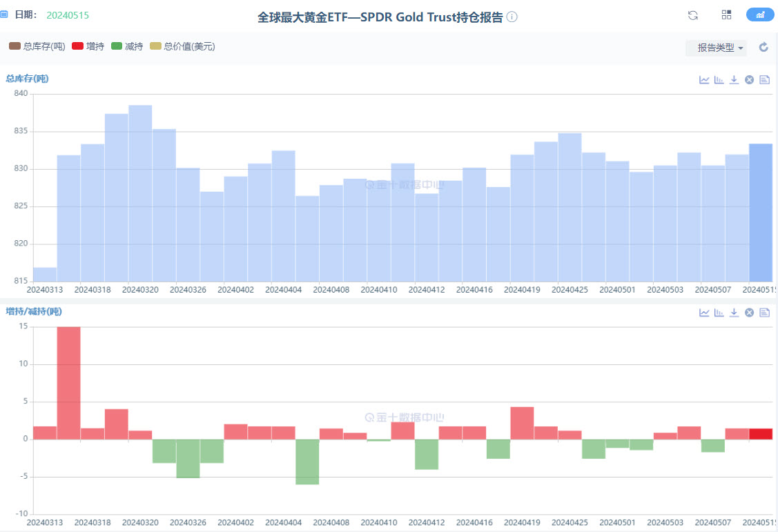Click the bright red final bar in 增持/减持 chart
Image resolution: width=778 pixels, height=532 pixels.
[x=761, y=434]
